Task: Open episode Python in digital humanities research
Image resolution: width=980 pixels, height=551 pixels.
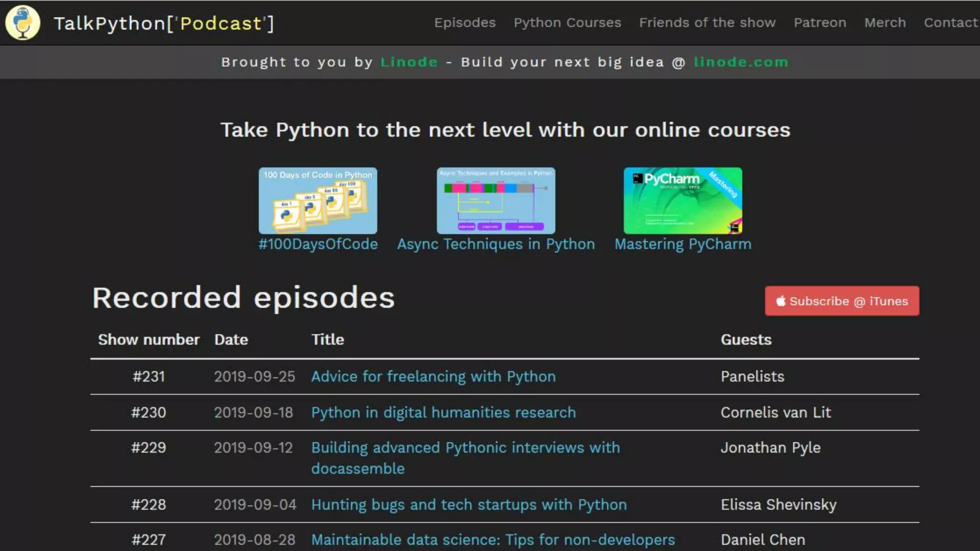Action: [x=443, y=412]
